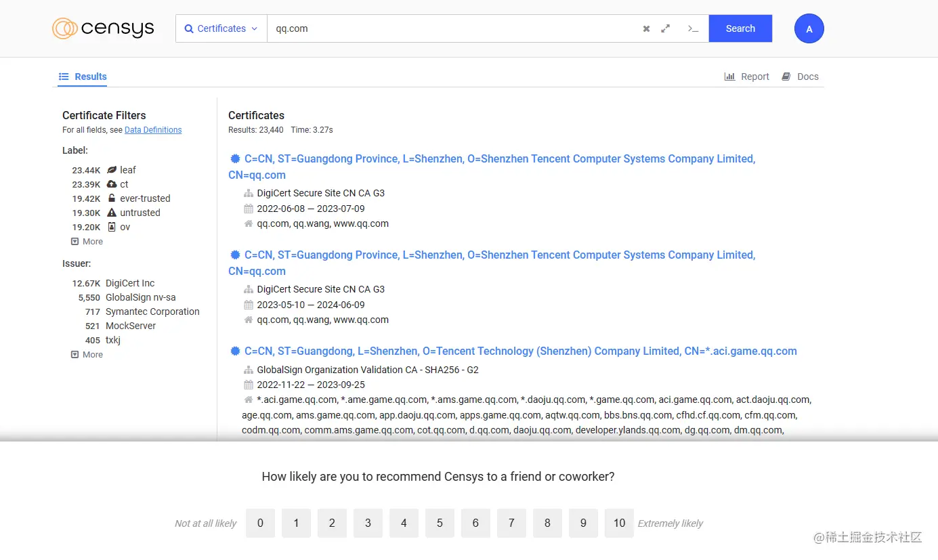Expand the search box with the arrows icon
Viewport: 938px width, 560px height.
click(666, 28)
